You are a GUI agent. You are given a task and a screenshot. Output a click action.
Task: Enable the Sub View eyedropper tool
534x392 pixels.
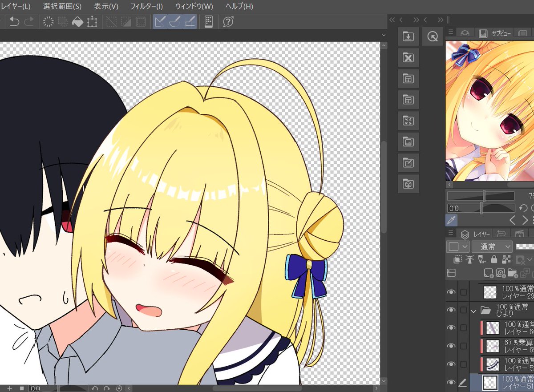451,220
